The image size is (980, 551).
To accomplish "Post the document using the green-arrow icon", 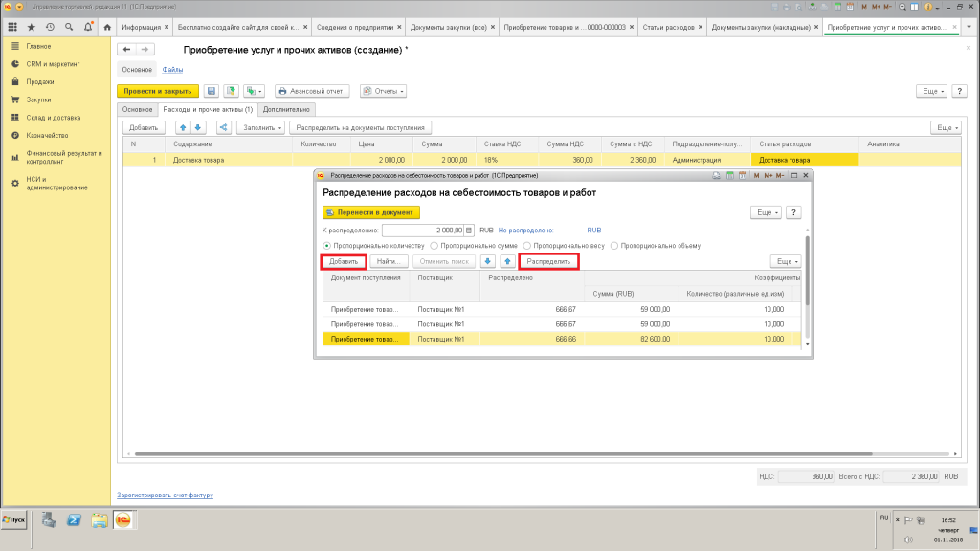I will coord(232,91).
